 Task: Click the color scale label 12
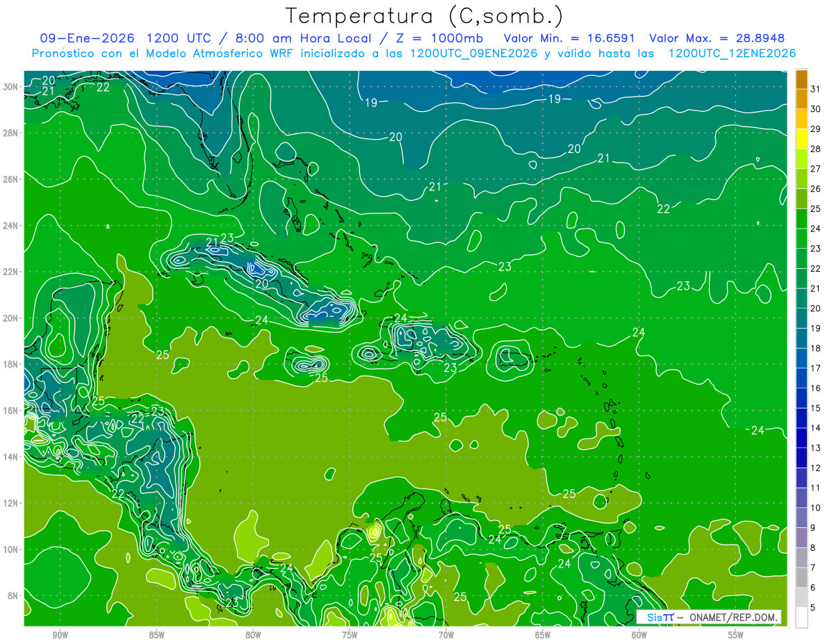(816, 468)
